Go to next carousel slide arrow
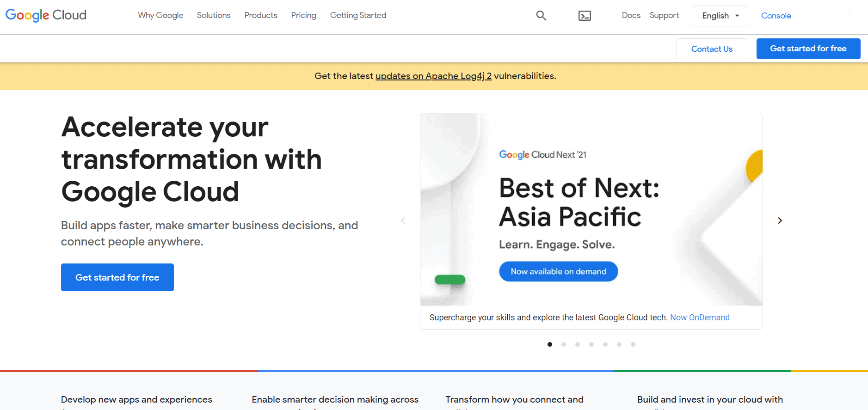Image resolution: width=868 pixels, height=410 pixels. 780,220
